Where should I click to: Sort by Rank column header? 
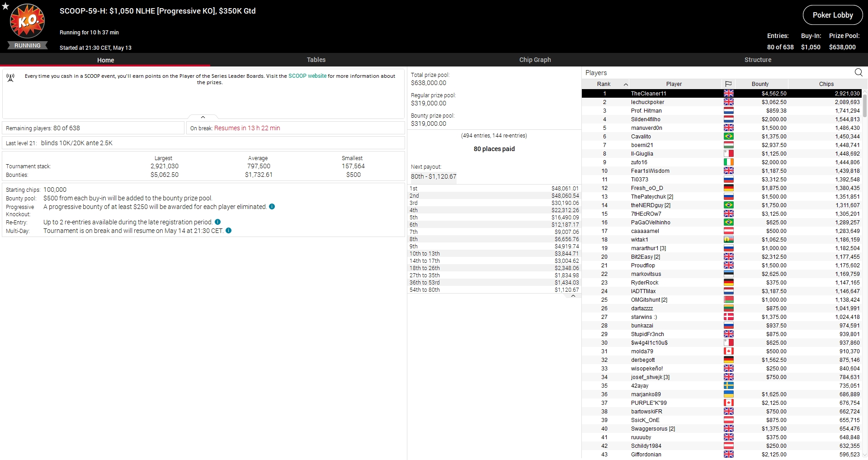click(604, 84)
